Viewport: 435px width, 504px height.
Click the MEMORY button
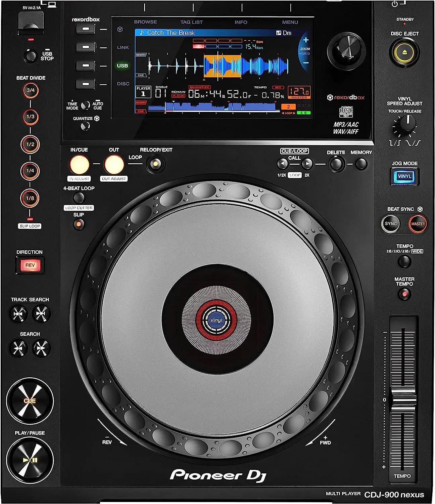[x=361, y=164]
